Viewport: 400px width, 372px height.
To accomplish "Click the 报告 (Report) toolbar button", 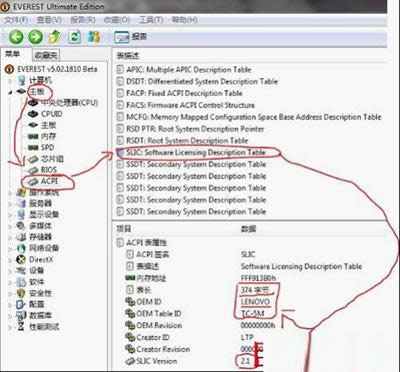I will (x=131, y=37).
